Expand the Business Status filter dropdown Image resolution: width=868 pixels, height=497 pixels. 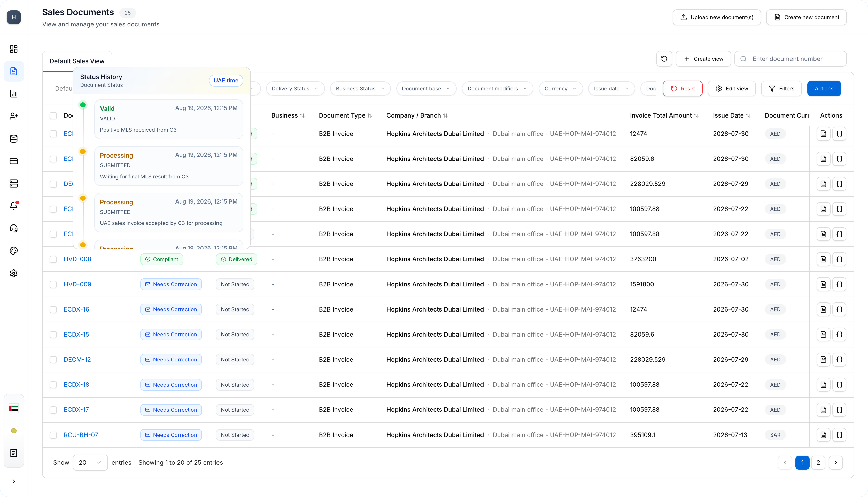(x=360, y=88)
